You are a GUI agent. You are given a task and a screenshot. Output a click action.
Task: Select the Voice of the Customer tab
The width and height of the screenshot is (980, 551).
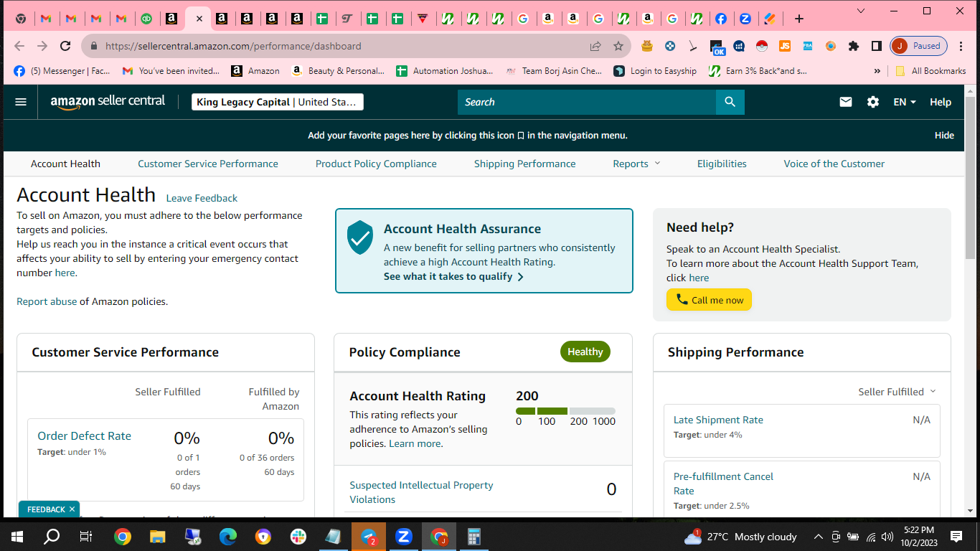click(834, 164)
